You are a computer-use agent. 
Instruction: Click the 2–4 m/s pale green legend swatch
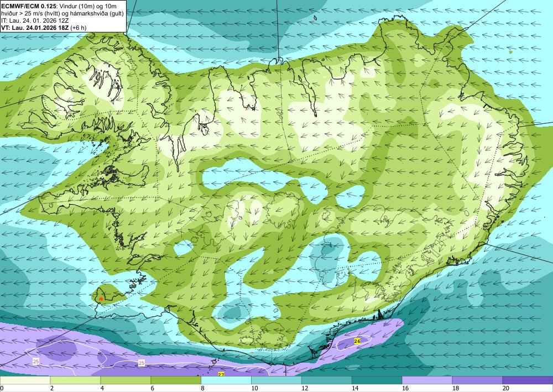click(75, 380)
